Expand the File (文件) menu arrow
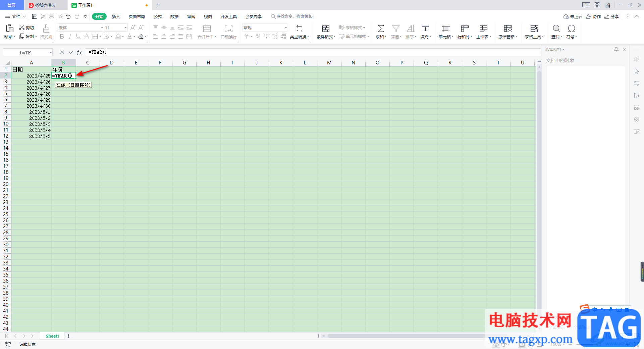Viewport: 644px width, 349px height. coord(24,16)
